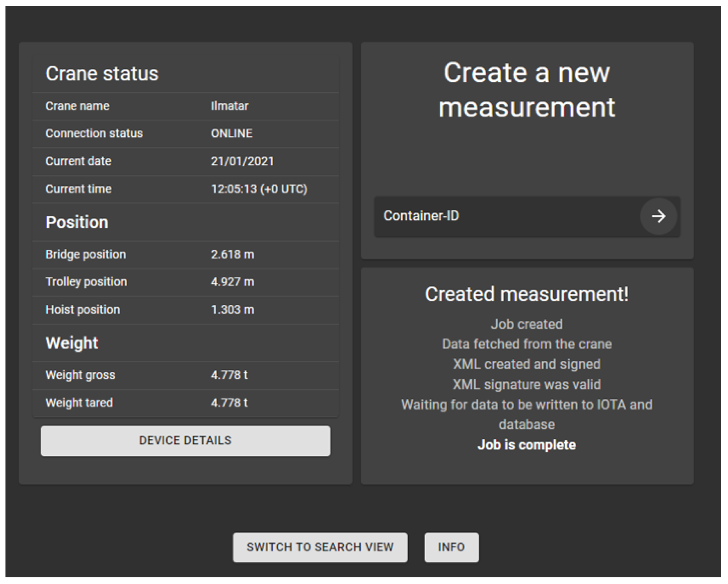Select the Bridge position value 2.618 m
Image resolution: width=728 pixels, height=584 pixels.
[x=233, y=254]
